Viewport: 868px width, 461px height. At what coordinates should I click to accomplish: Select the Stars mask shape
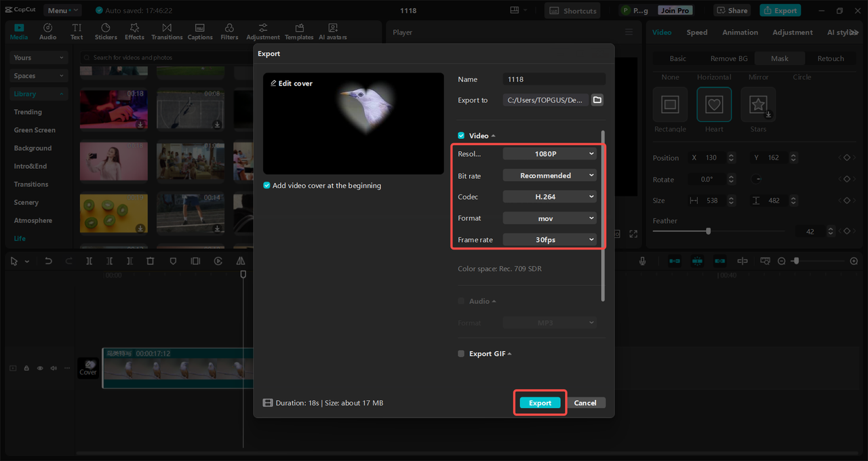758,104
